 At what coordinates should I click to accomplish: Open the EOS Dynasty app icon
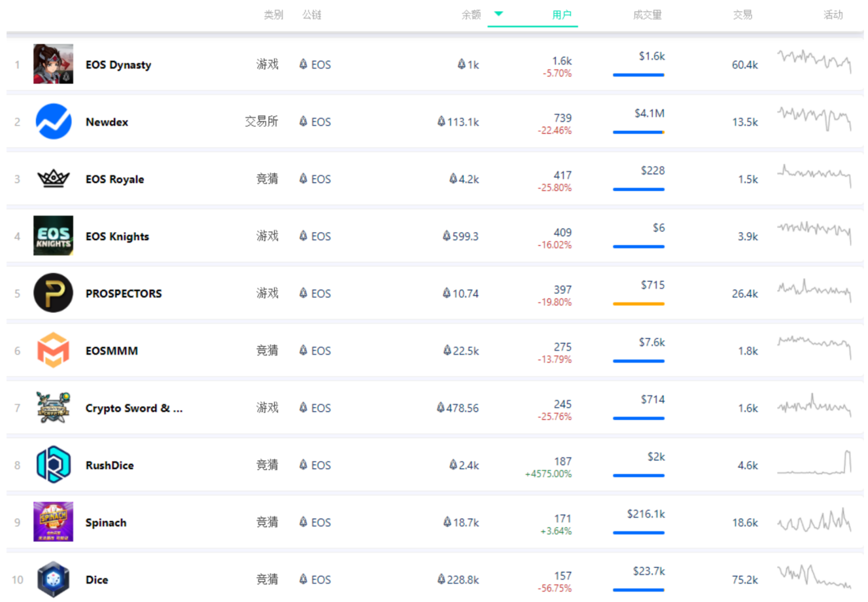click(53, 64)
